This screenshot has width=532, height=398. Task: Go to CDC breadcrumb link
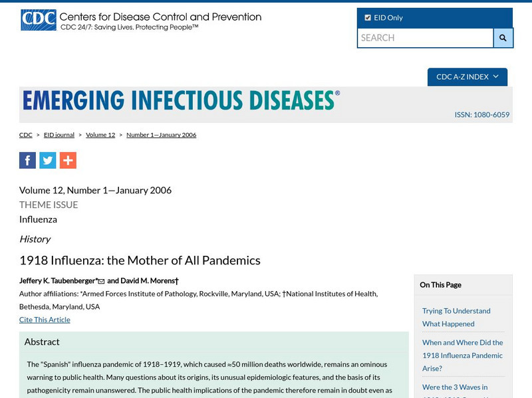25,135
